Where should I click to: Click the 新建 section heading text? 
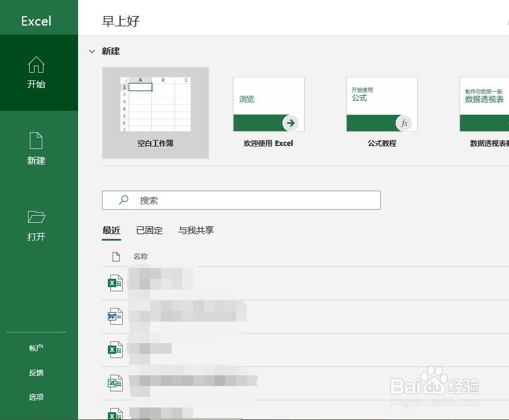tap(111, 51)
